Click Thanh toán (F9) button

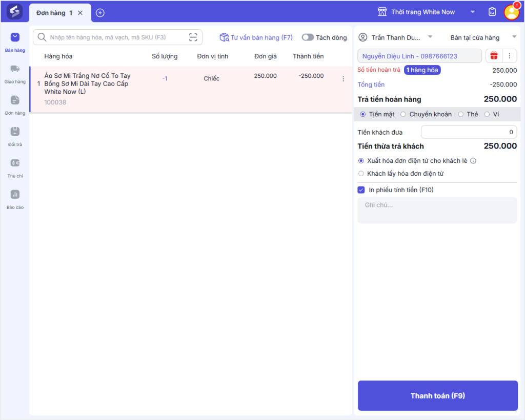tap(438, 395)
